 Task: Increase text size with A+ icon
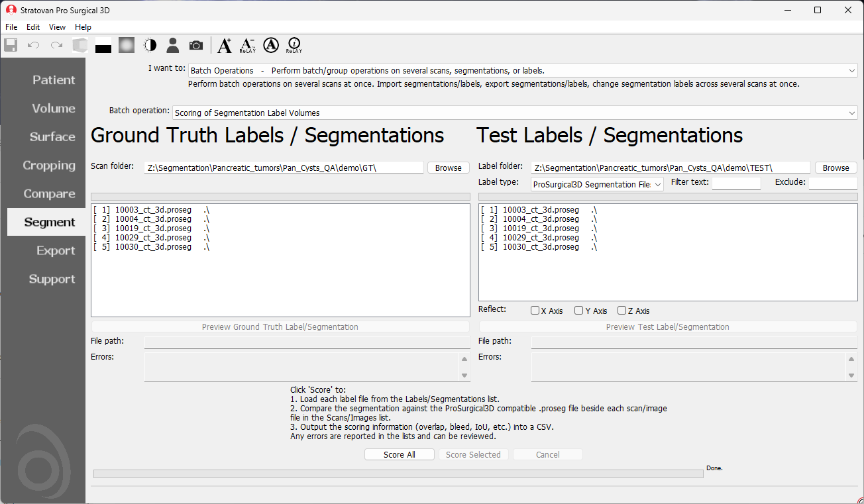[x=225, y=45]
